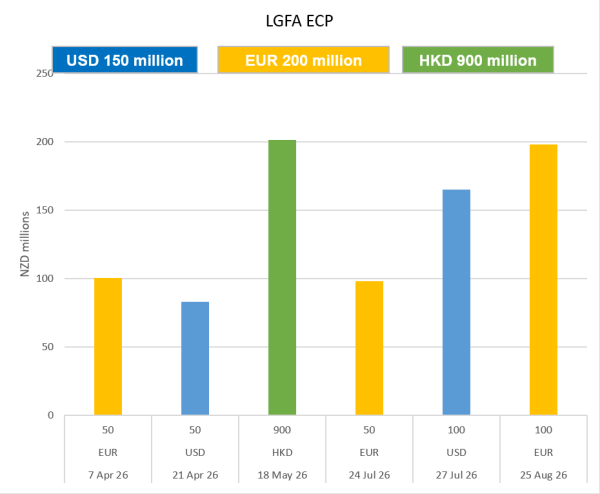Select the 250 value on the y-axis
The height and width of the screenshot is (494, 600).
pyautogui.click(x=43, y=73)
